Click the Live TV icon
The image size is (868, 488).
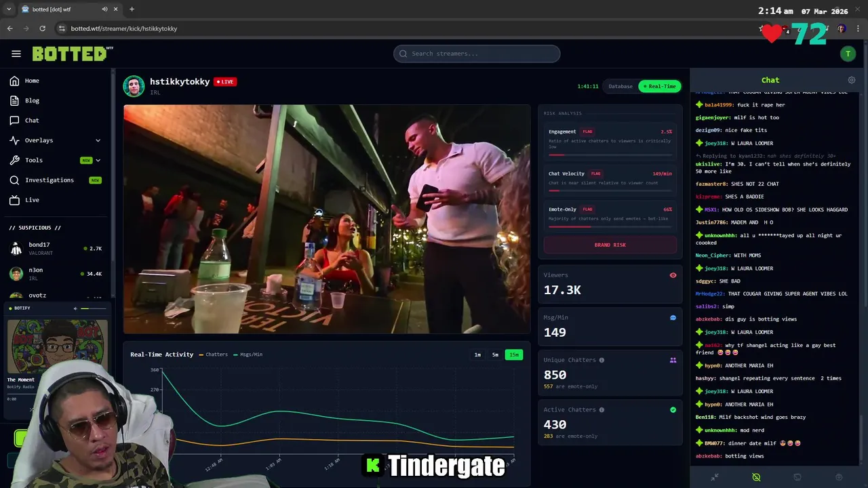click(14, 200)
